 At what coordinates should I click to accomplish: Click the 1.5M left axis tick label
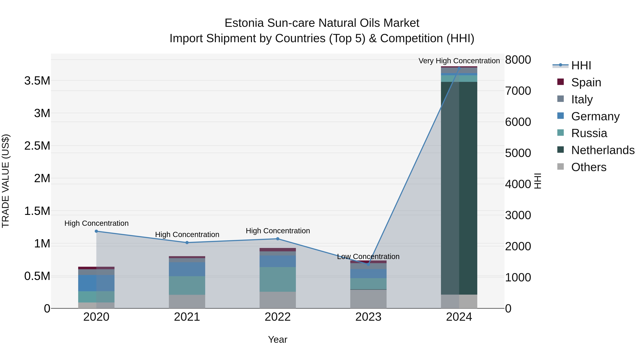[x=37, y=211]
